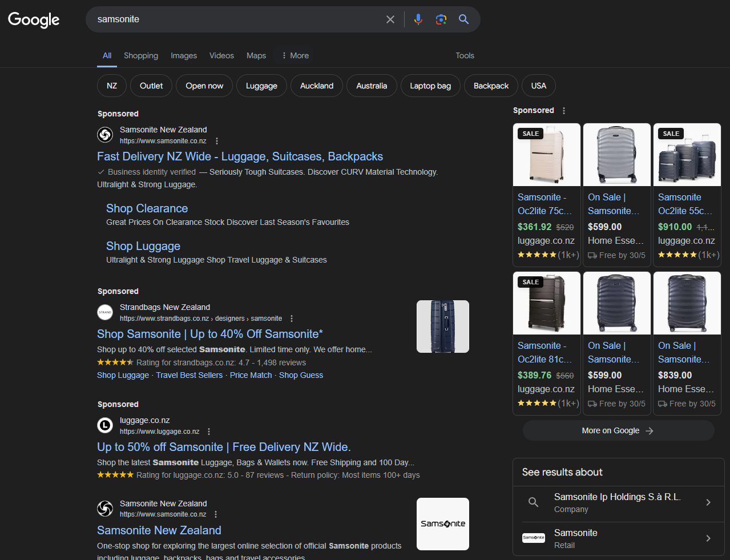This screenshot has width=730, height=560.
Task: Open three-dot menu beside samsonite.co.nz sponsored URL
Action: pyautogui.click(x=217, y=141)
